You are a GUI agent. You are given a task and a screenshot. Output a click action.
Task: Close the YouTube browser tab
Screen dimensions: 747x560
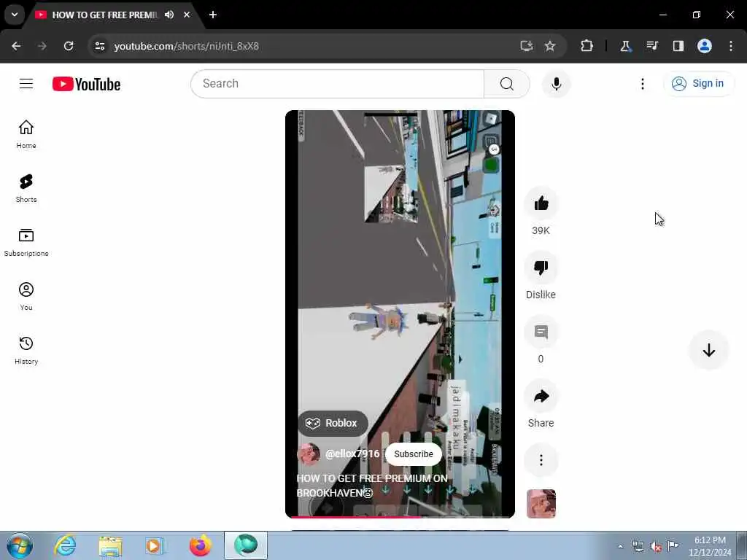tap(187, 15)
